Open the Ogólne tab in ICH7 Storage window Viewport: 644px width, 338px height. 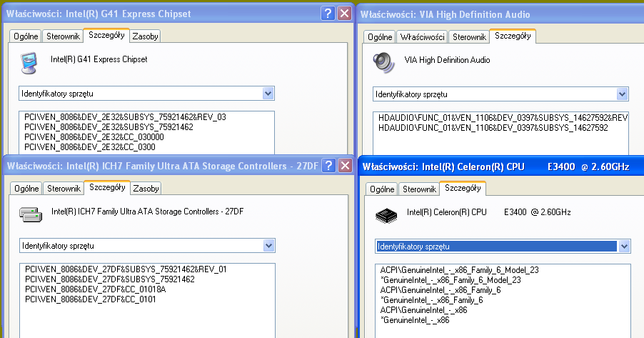pyautogui.click(x=26, y=189)
